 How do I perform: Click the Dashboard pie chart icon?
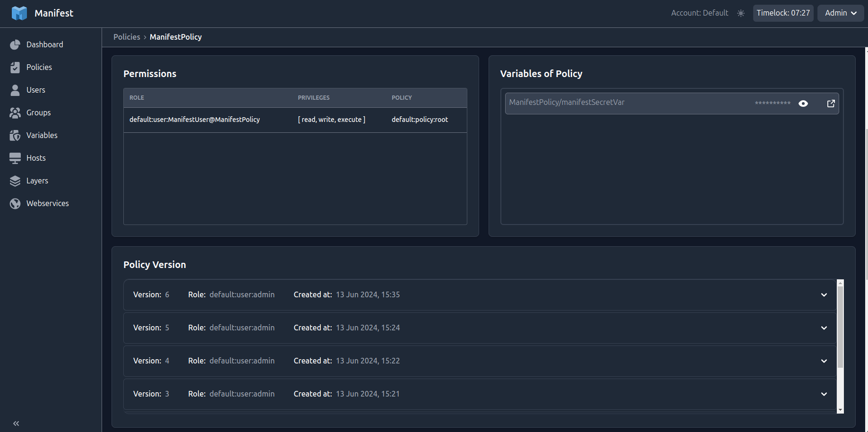click(15, 44)
